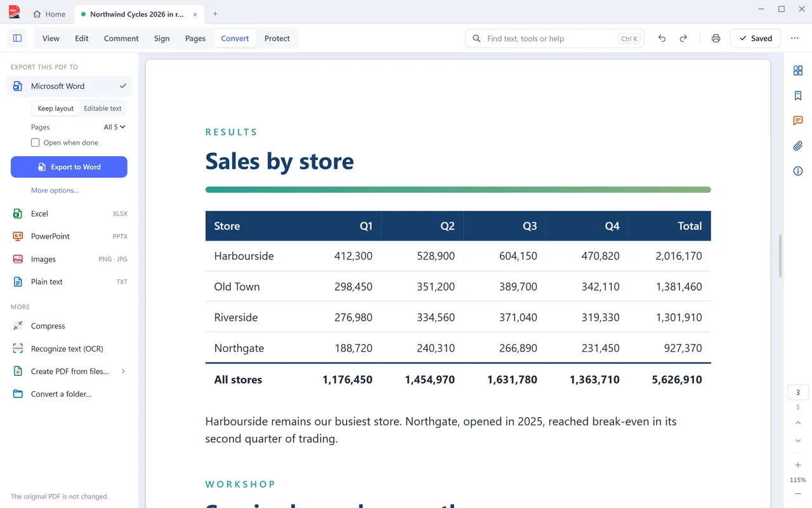Enable Open when done checkbox
Image resolution: width=812 pixels, height=508 pixels.
coord(36,143)
